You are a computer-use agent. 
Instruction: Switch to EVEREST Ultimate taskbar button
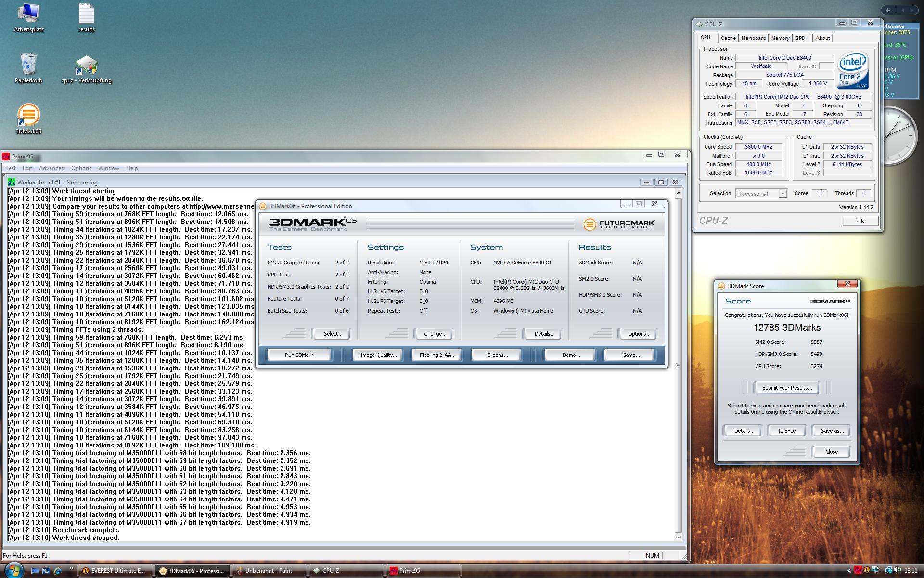pyautogui.click(x=115, y=571)
